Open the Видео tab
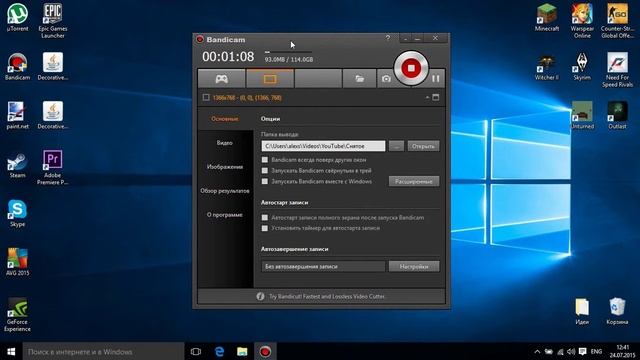640x360 pixels. pyautogui.click(x=225, y=143)
